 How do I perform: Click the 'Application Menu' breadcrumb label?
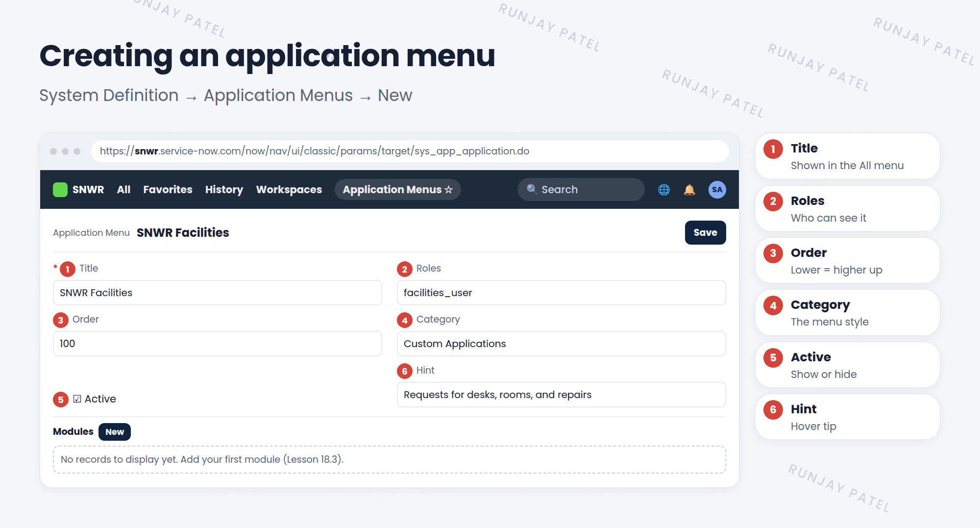coord(91,233)
